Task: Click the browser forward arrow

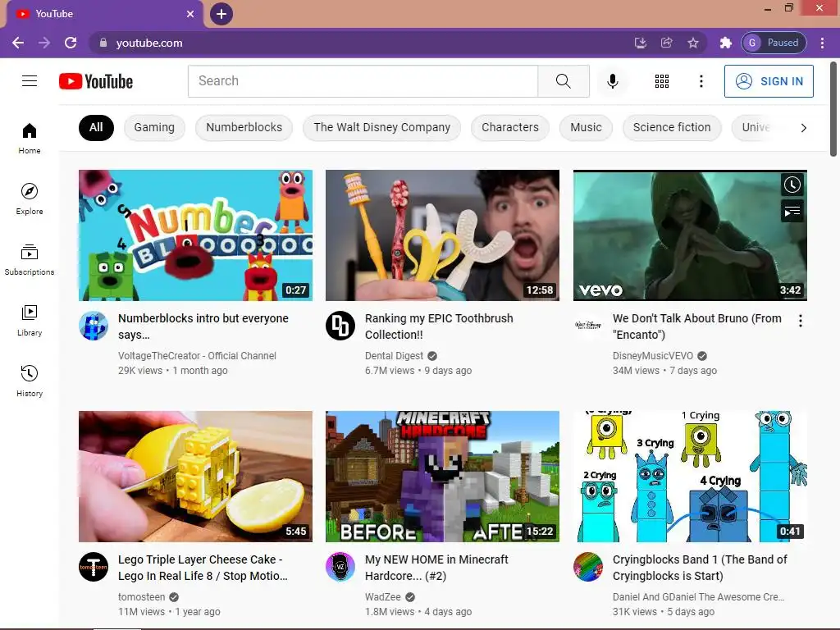Action: pos(44,43)
